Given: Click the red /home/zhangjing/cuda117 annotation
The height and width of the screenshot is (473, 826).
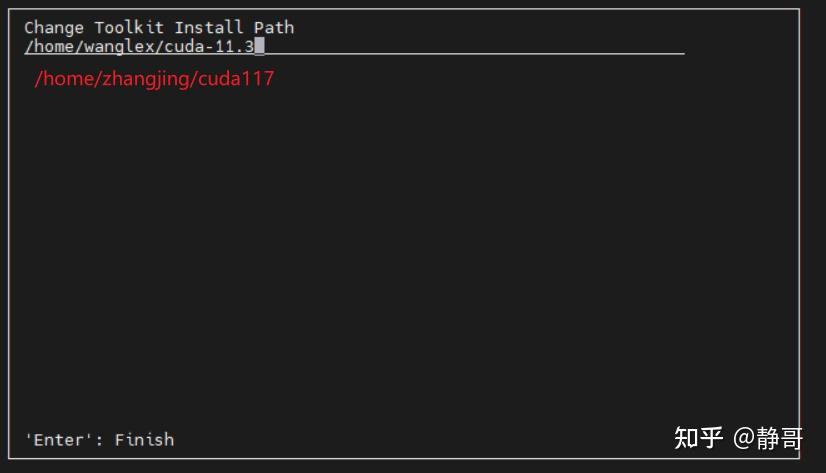Looking at the screenshot, I should coord(154,78).
